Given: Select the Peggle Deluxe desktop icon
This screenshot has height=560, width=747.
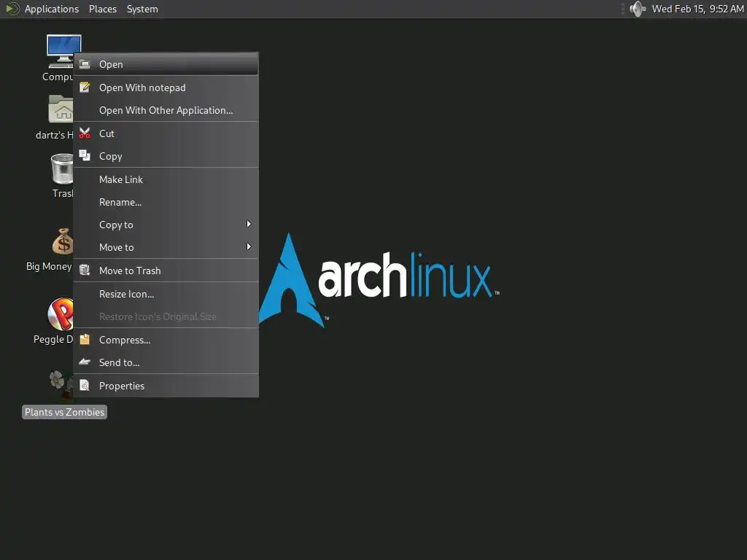Looking at the screenshot, I should (x=61, y=314).
